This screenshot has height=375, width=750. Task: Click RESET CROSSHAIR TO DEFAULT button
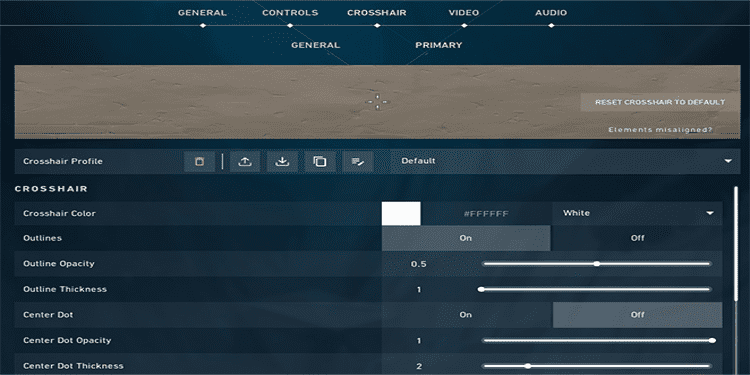click(660, 102)
